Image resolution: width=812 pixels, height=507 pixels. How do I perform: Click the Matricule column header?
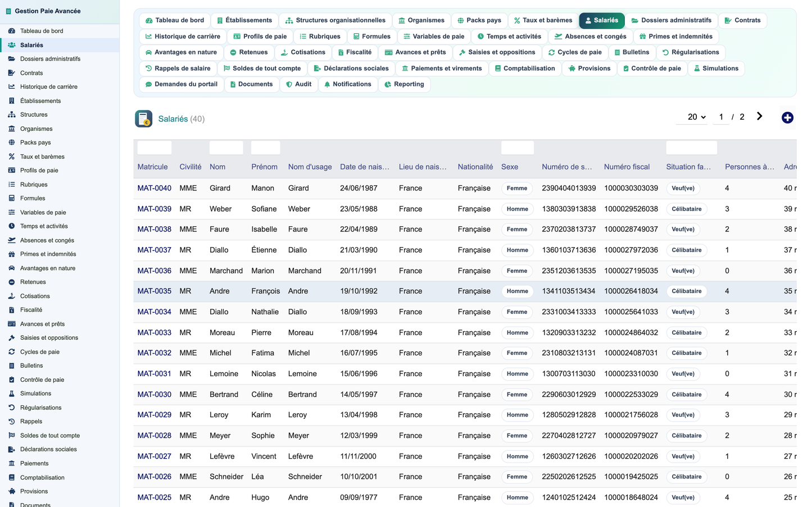point(153,167)
